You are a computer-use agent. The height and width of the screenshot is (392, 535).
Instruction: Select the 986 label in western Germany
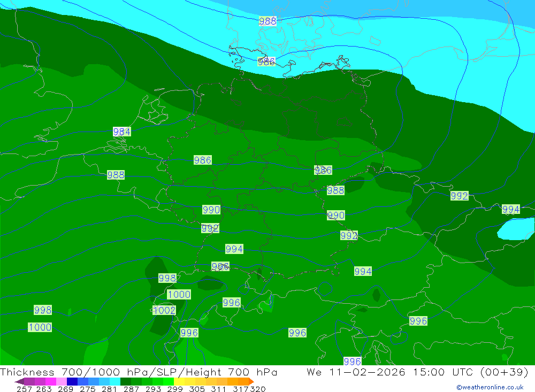[x=203, y=160]
